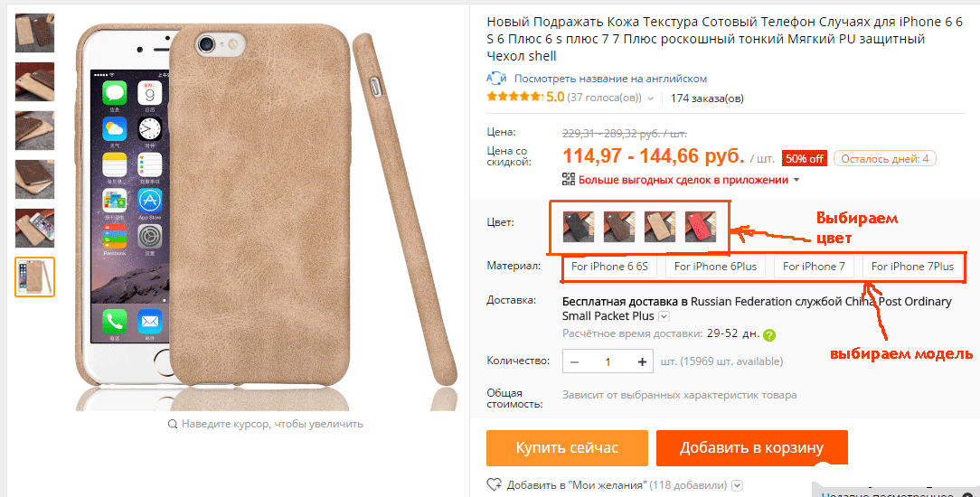Click the green delivery time help icon
980x497 pixels.
(769, 335)
